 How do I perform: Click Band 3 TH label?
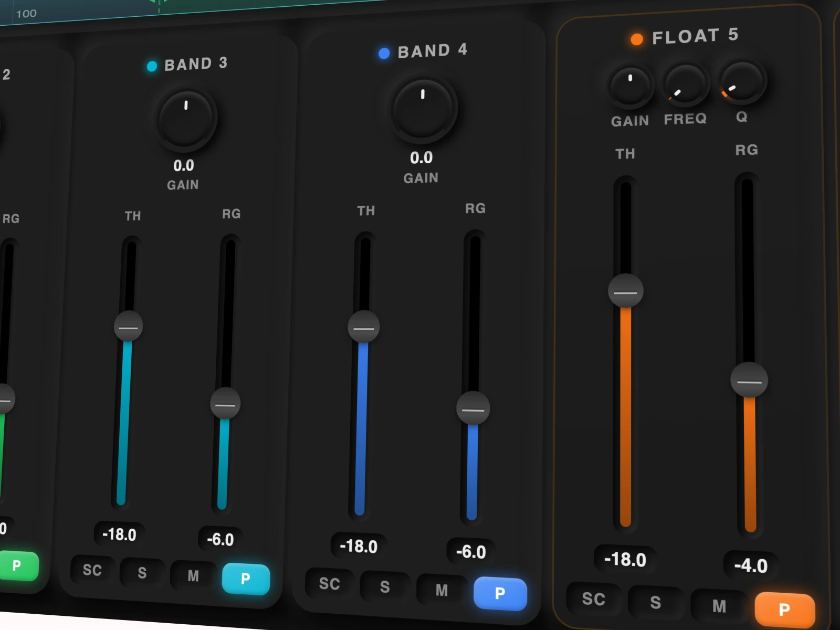[133, 216]
